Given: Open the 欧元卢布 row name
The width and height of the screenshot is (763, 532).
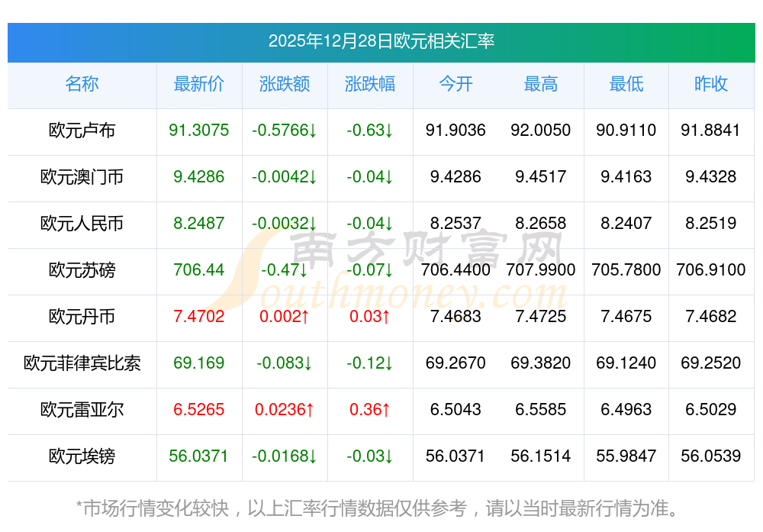Looking at the screenshot, I should click(x=82, y=131).
